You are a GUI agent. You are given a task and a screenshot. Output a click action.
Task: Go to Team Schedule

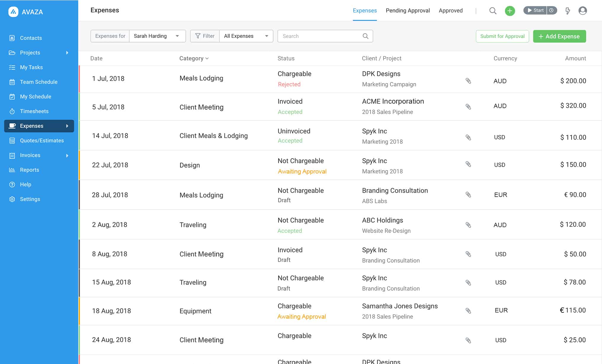(x=39, y=82)
